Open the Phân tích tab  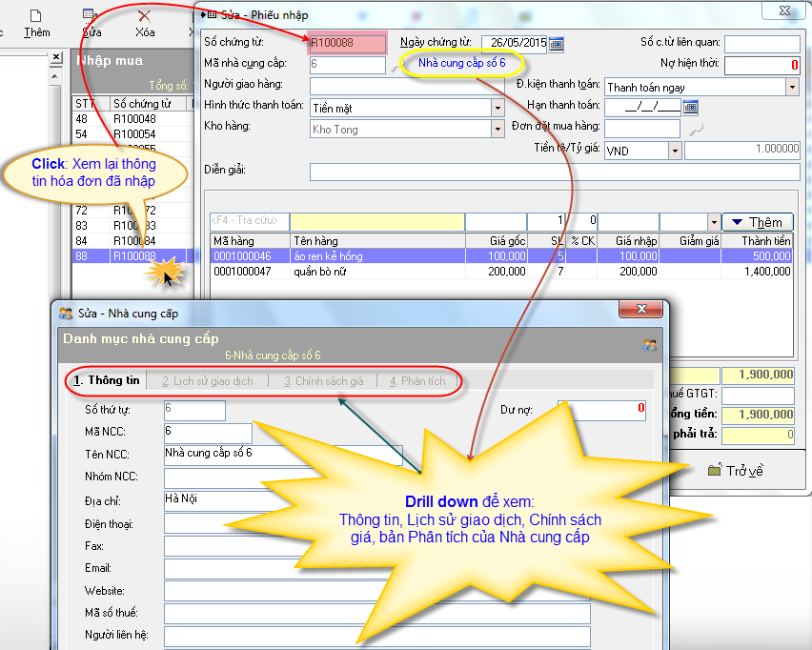click(x=416, y=381)
